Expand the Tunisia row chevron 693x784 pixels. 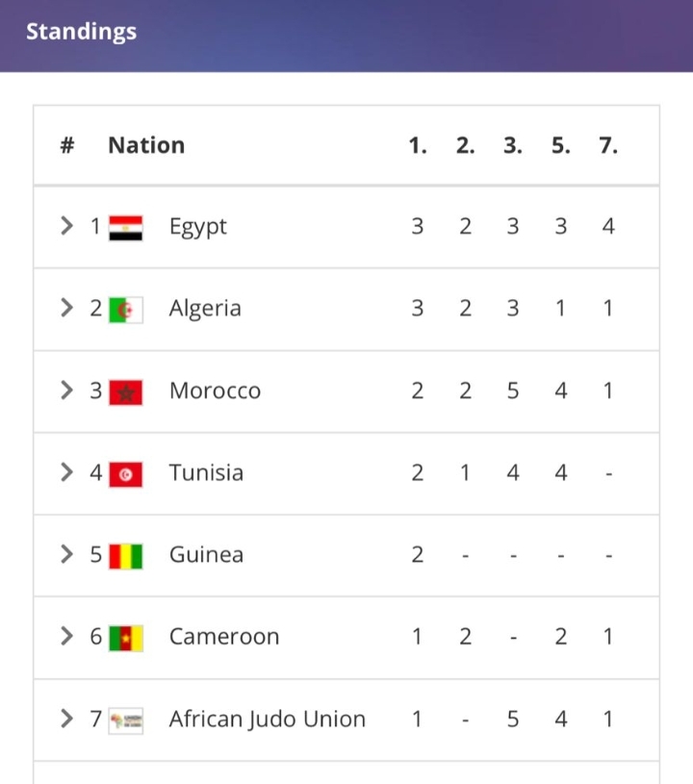coord(66,472)
